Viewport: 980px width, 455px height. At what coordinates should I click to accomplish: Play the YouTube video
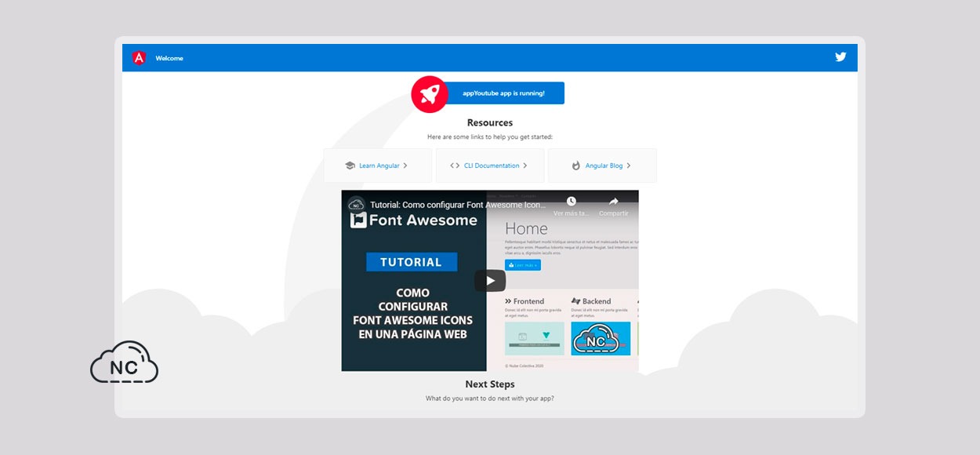pos(490,281)
